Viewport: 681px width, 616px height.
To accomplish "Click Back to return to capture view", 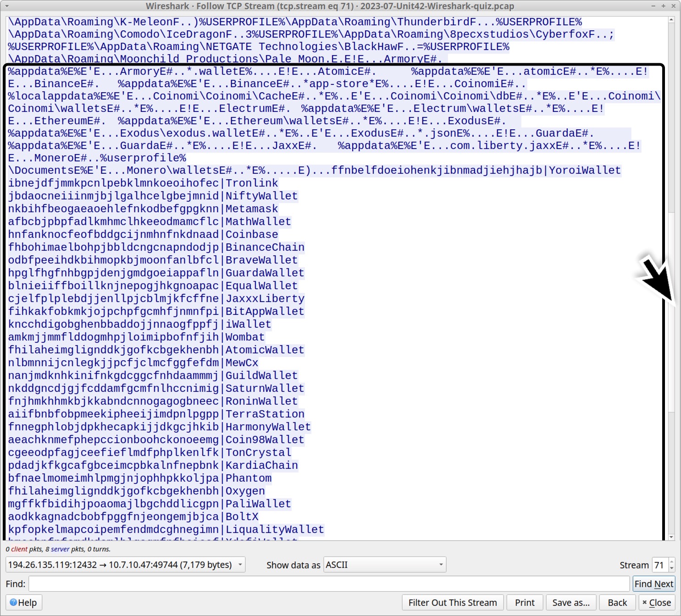I will pyautogui.click(x=617, y=602).
